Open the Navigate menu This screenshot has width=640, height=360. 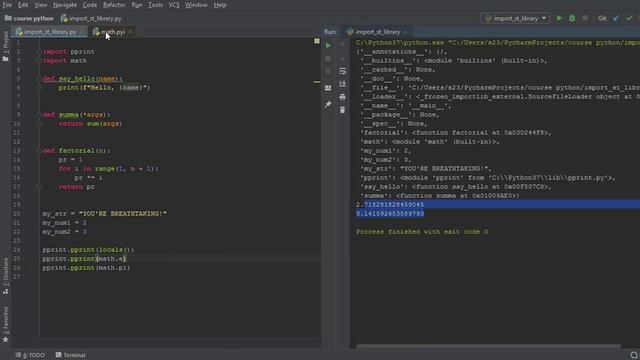pyautogui.click(x=64, y=5)
